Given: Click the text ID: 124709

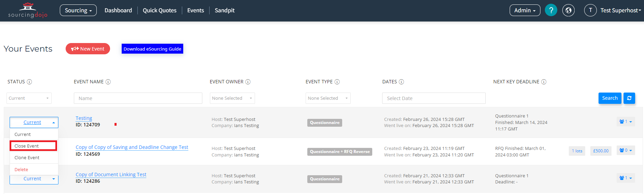Looking at the screenshot, I should point(88,125).
